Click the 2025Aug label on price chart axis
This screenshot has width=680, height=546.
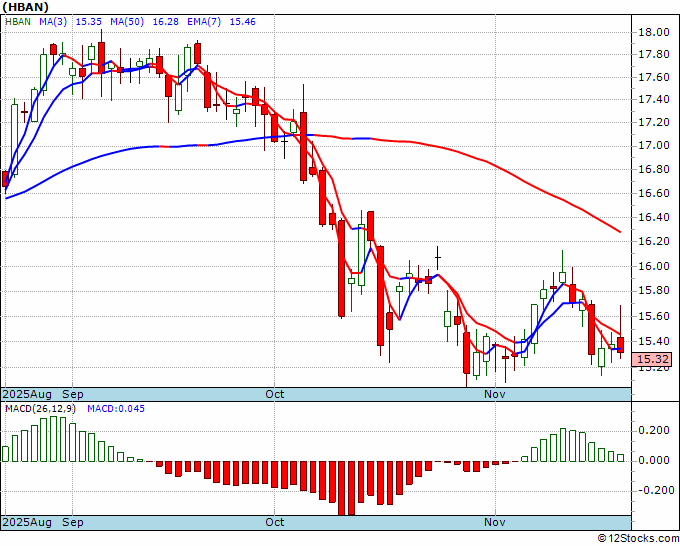27,394
